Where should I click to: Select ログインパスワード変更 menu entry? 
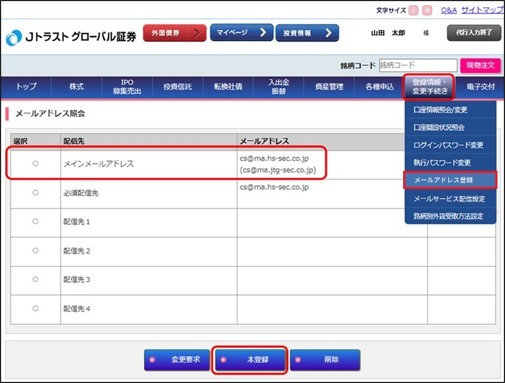pyautogui.click(x=450, y=145)
